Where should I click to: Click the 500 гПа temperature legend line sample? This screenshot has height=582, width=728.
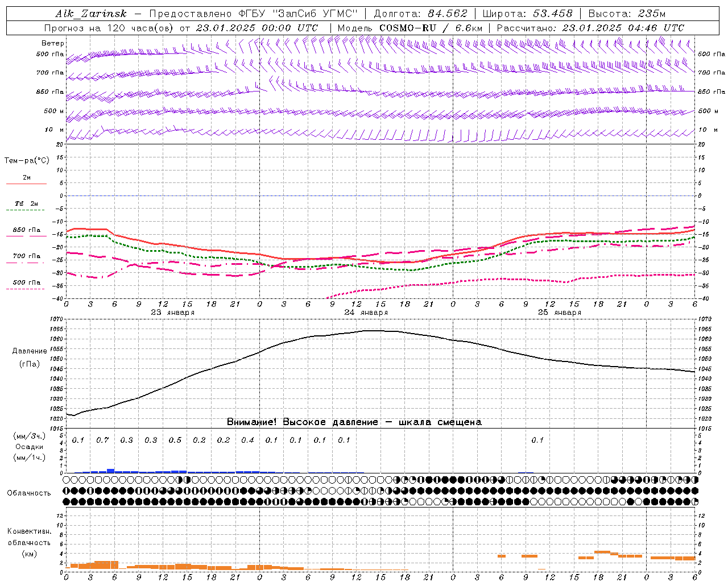click(25, 289)
